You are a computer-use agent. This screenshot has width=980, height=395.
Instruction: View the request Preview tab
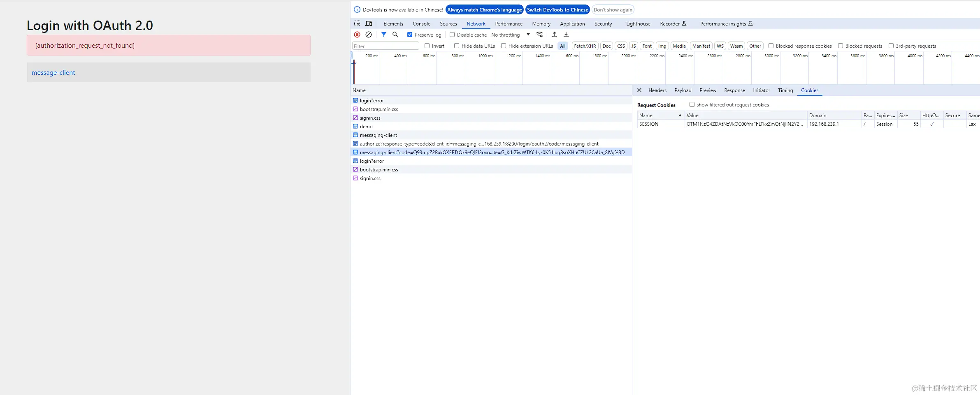708,90
